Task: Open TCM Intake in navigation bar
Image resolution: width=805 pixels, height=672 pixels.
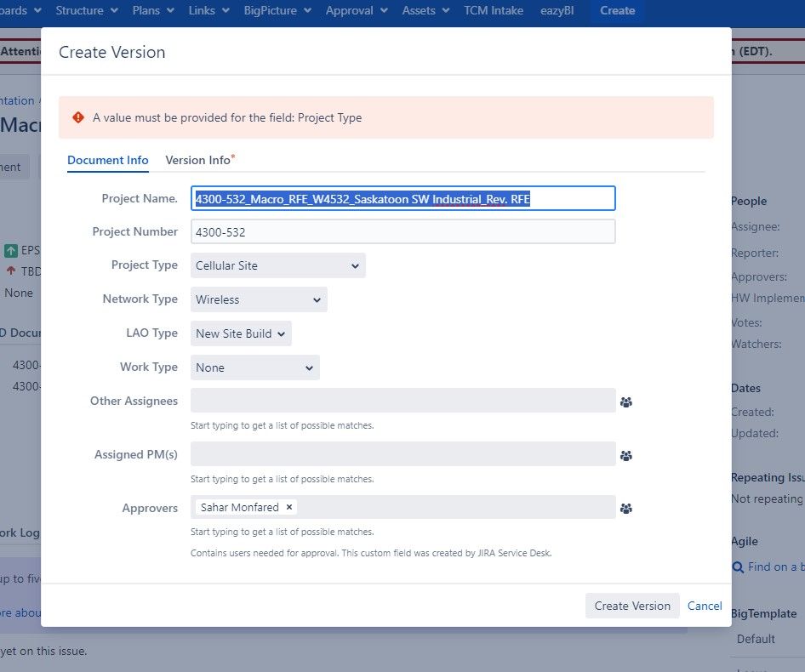Action: tap(494, 10)
